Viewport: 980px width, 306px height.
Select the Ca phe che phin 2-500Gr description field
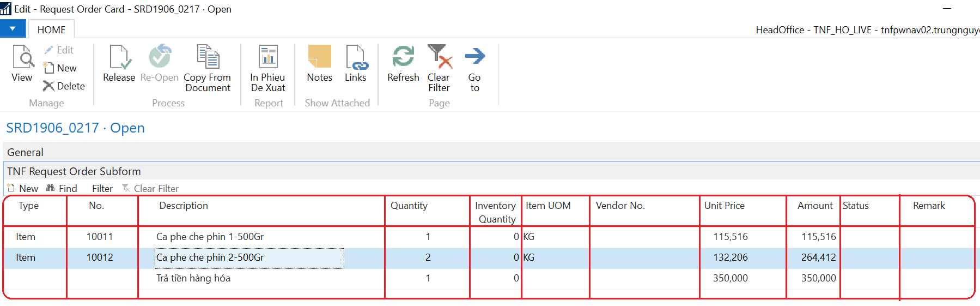[x=249, y=258]
